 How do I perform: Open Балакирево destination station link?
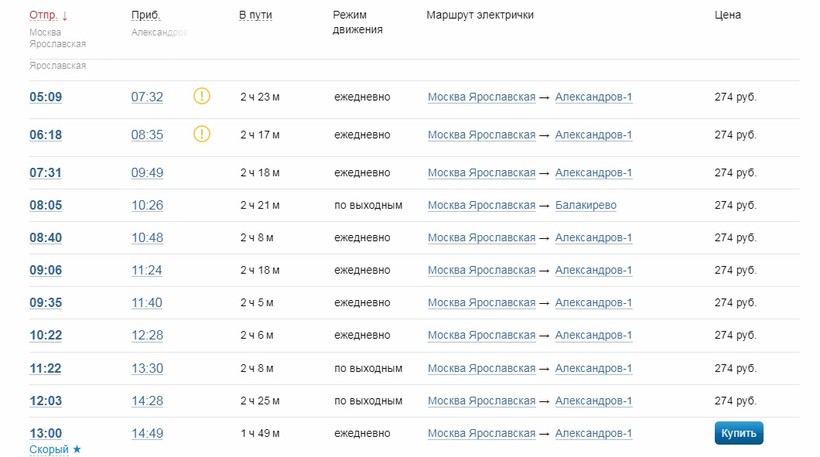click(586, 205)
